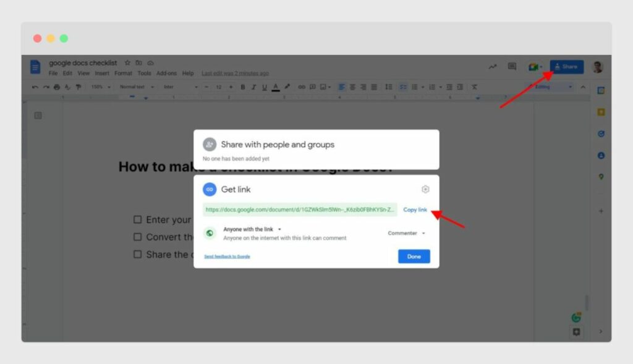Check the Enter your checklist item
This screenshot has height=364, width=633.
pyautogui.click(x=137, y=219)
